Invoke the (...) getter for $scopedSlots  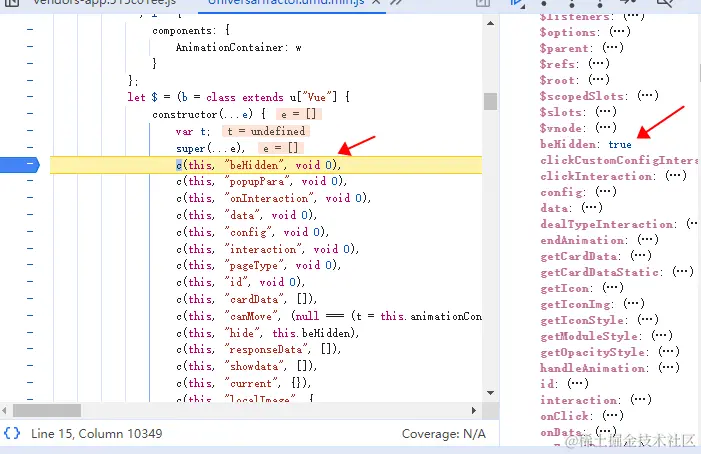click(x=648, y=95)
